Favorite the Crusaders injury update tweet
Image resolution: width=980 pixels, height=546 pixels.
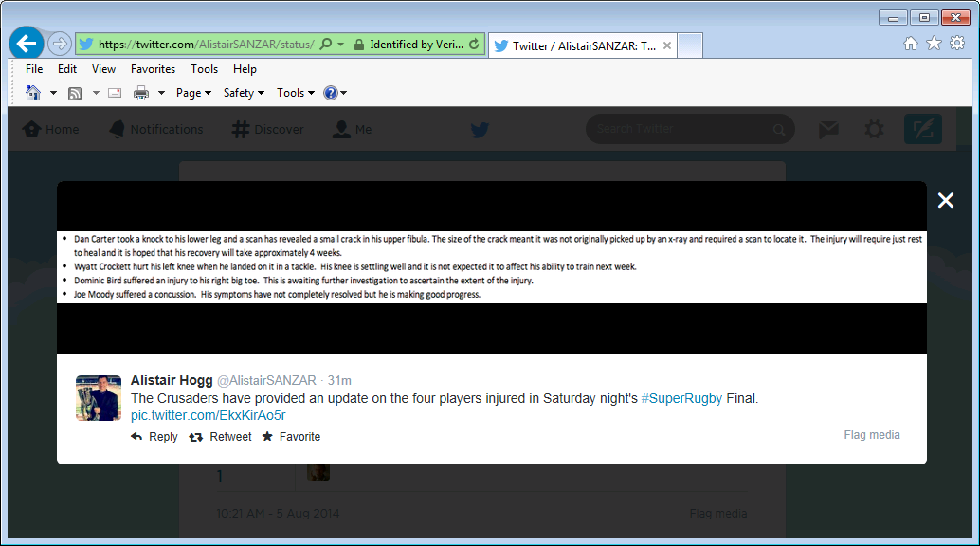point(291,437)
